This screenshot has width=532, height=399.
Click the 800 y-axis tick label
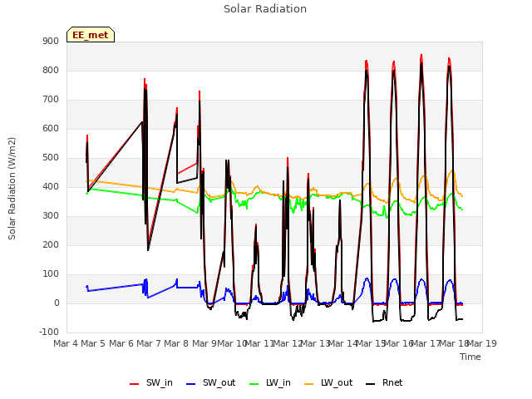point(51,70)
